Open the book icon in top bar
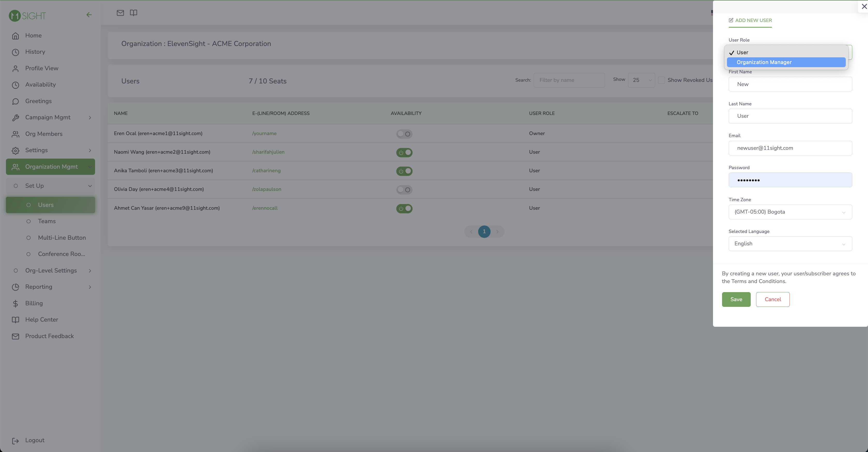Image resolution: width=868 pixels, height=452 pixels. (134, 13)
